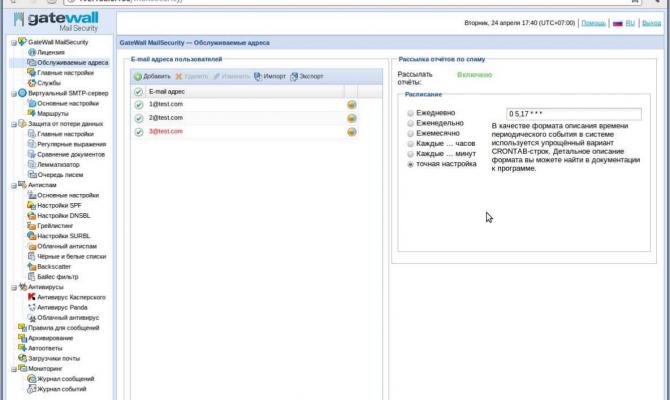The image size is (670, 400).
Task: Open the Помощь link
Action: click(594, 23)
